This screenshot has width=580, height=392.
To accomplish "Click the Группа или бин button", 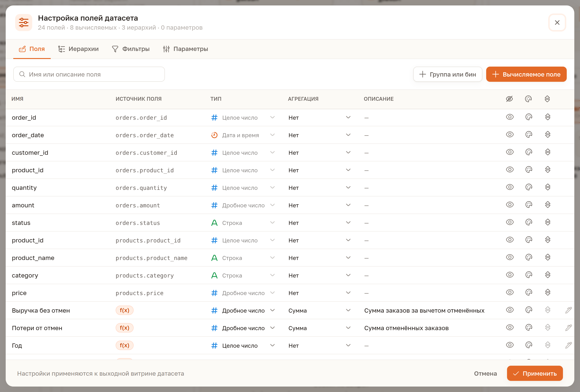I will click(448, 74).
